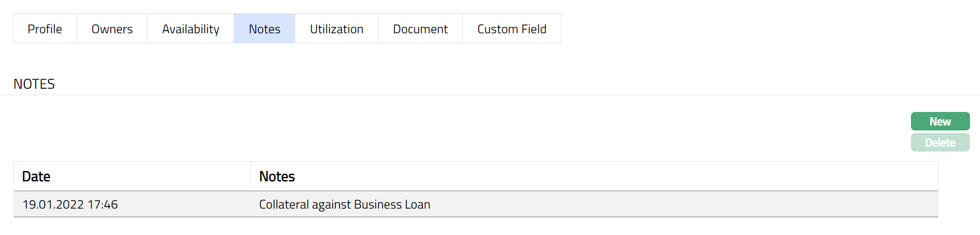Viewport: 980px width, 235px height.
Task: Click the divider between Date and Notes headers
Action: pos(251,176)
